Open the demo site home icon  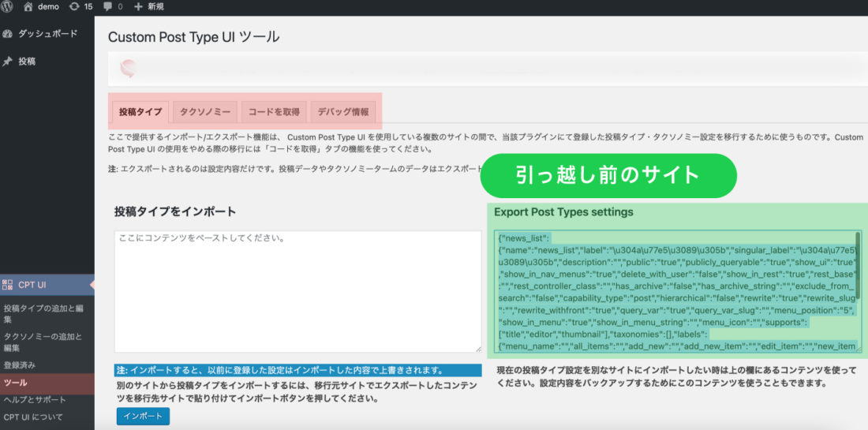coord(28,6)
